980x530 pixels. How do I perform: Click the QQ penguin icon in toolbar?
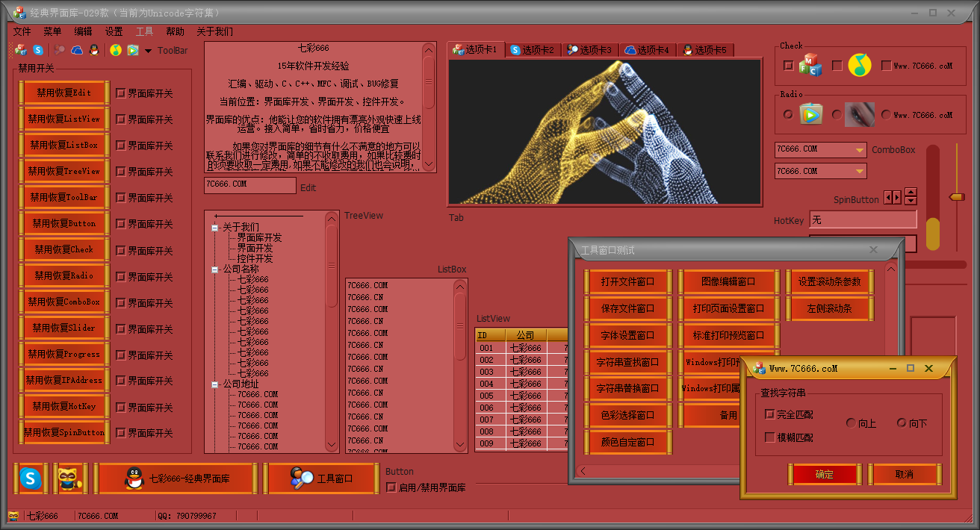(x=94, y=50)
